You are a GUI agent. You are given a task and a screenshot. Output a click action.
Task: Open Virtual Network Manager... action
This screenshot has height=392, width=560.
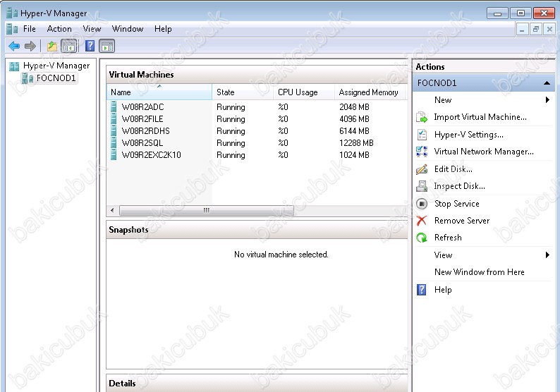pos(484,152)
